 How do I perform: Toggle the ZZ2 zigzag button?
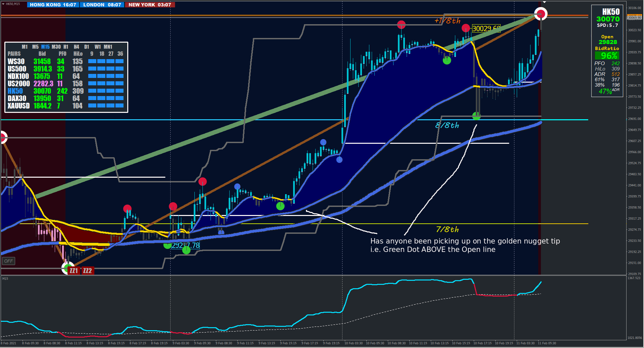point(88,271)
